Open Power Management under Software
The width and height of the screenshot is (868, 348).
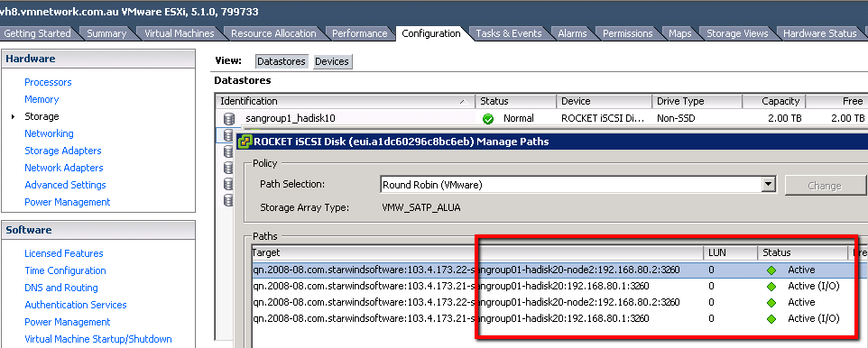[x=67, y=322]
